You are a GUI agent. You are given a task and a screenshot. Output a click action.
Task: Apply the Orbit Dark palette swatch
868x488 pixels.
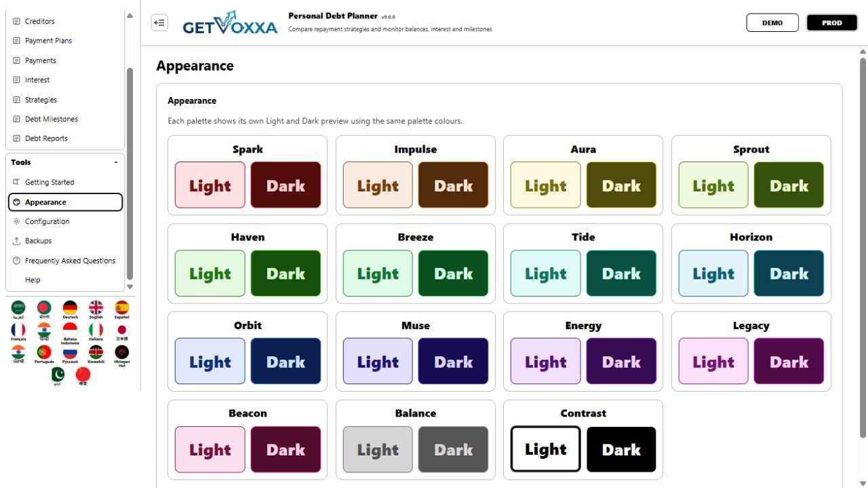tap(285, 361)
